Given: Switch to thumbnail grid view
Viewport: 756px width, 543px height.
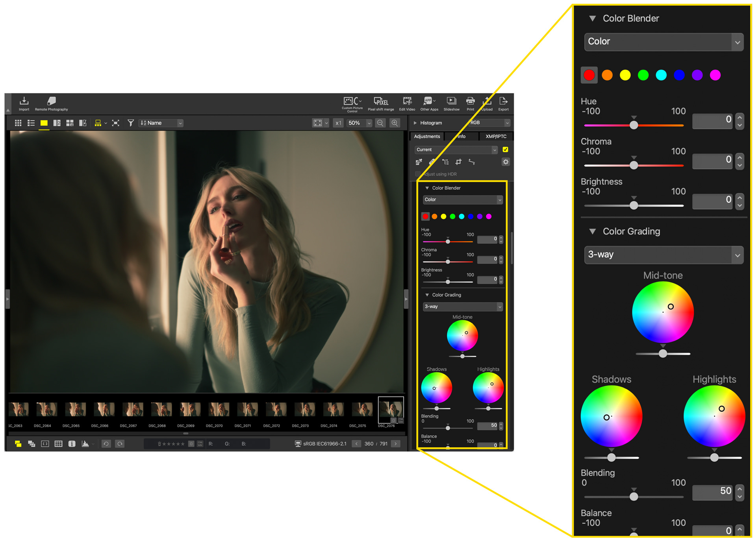Looking at the screenshot, I should (18, 123).
